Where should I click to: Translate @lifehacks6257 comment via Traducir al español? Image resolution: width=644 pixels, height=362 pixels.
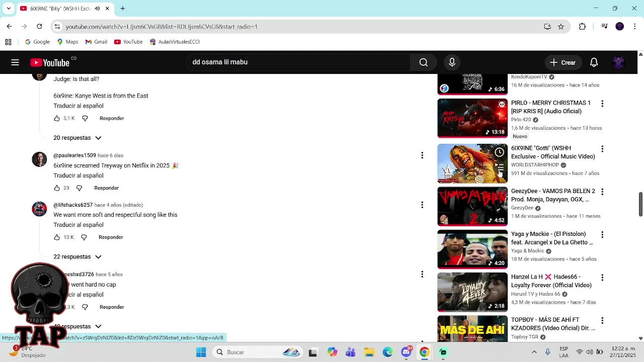(78, 225)
